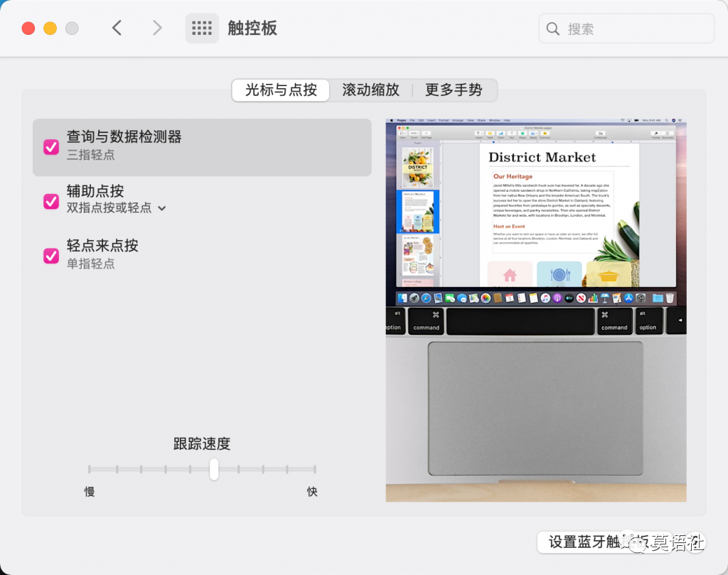This screenshot has width=728, height=575.
Task: Go forward with the right arrow
Action: [157, 28]
